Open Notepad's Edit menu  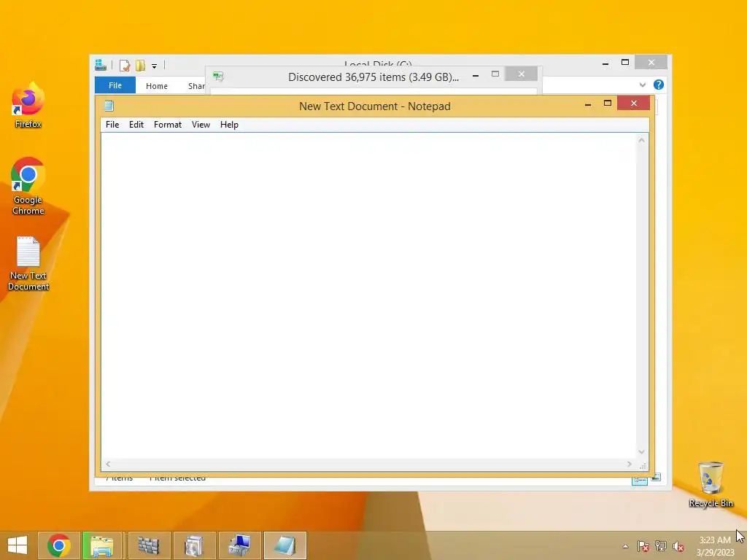coord(136,125)
